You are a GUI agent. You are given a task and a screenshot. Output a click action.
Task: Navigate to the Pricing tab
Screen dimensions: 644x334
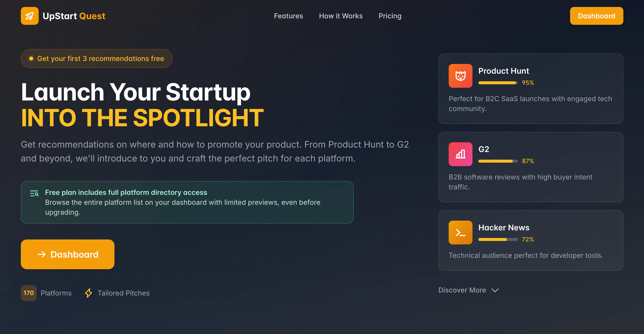(x=390, y=16)
